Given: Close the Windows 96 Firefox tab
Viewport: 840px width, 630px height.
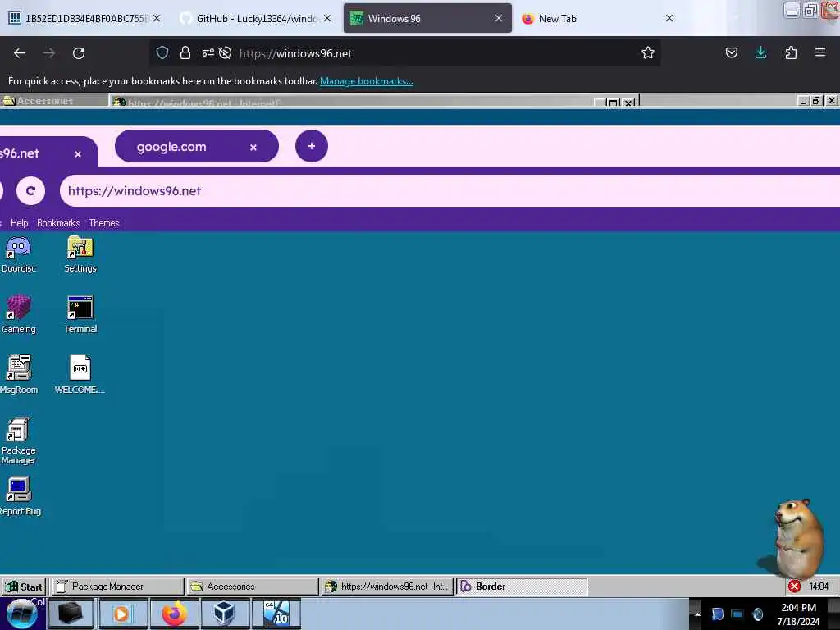Looking at the screenshot, I should 499,18.
